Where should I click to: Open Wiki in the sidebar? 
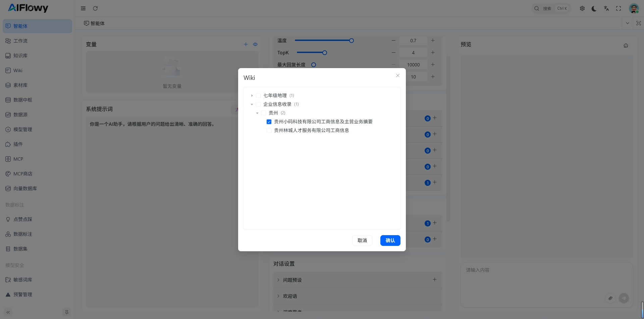(37, 70)
